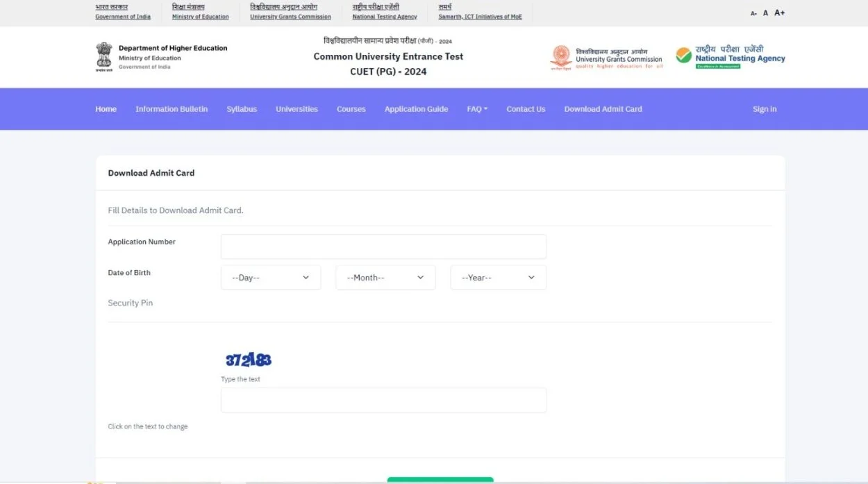Open the Syllabus page
This screenshot has width=868, height=484.
click(242, 109)
